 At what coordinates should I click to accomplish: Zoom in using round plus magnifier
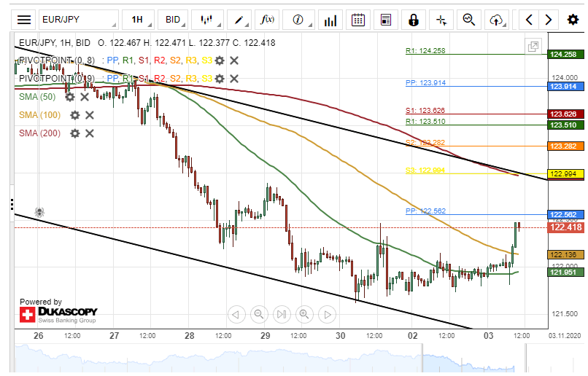coord(304,314)
